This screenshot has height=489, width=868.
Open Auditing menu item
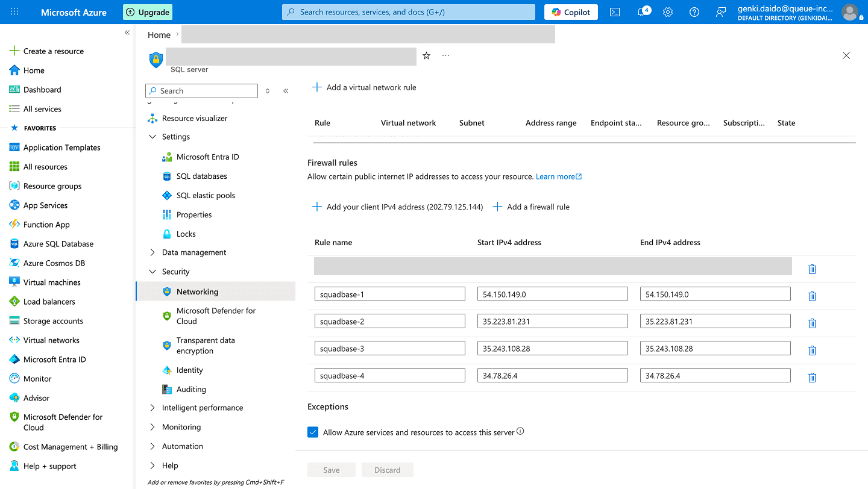191,390
